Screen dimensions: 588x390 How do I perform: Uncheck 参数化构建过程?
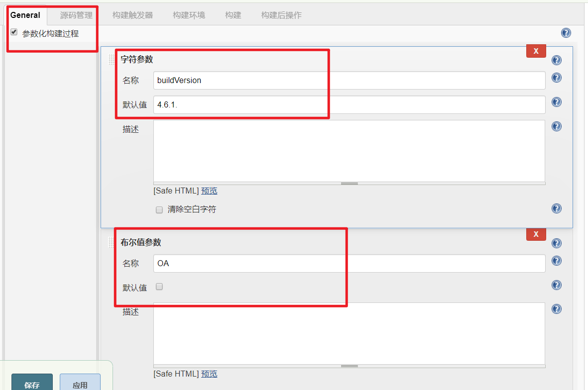tap(13, 32)
